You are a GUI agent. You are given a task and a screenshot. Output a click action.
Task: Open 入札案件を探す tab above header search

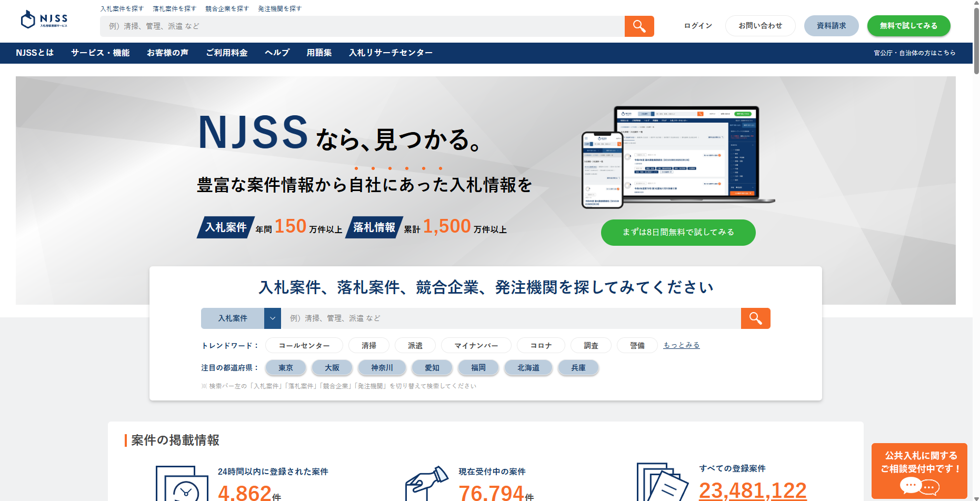point(122,9)
